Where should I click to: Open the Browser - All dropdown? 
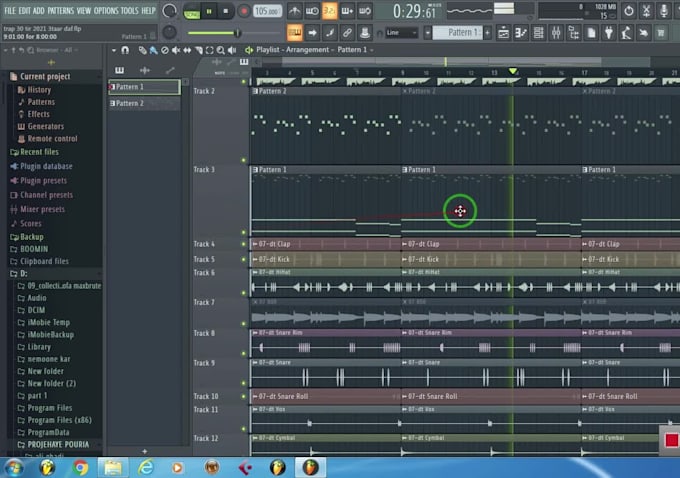coord(57,50)
